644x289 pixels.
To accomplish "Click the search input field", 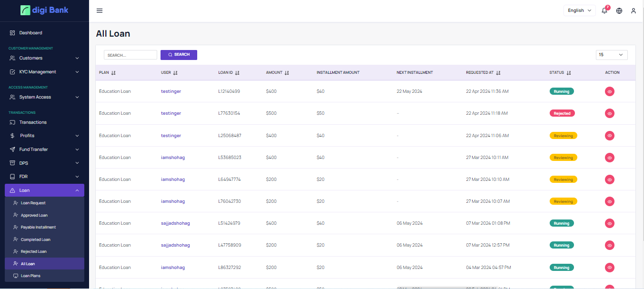I will click(130, 55).
